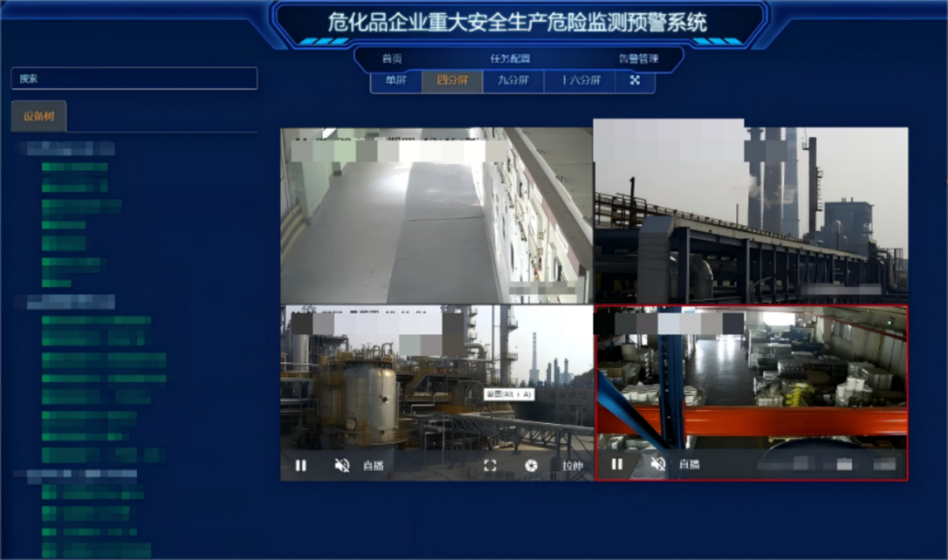The image size is (948, 560).
Task: Pause playback on the fourth video feed
Action: pyautogui.click(x=617, y=464)
